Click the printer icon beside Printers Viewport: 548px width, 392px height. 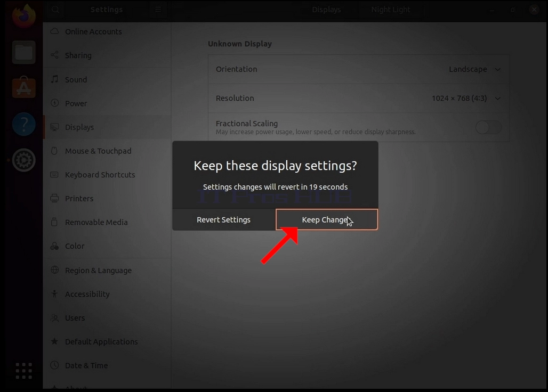[x=54, y=198]
